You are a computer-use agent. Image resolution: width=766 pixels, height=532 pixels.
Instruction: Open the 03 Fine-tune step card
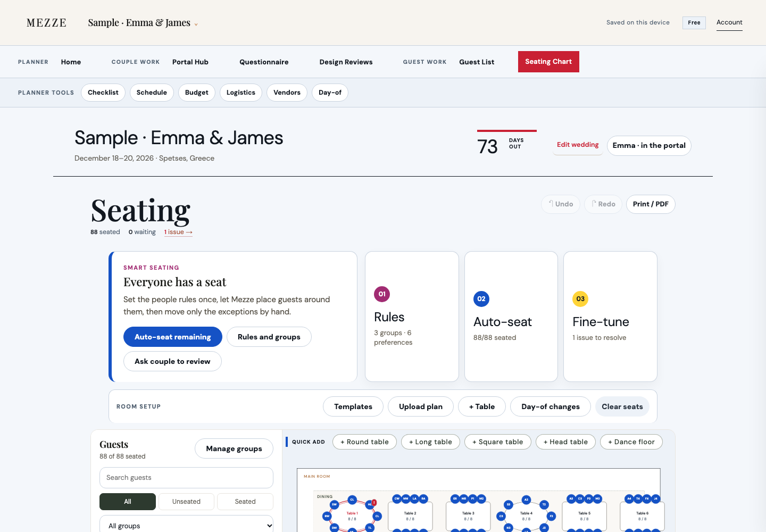610,317
